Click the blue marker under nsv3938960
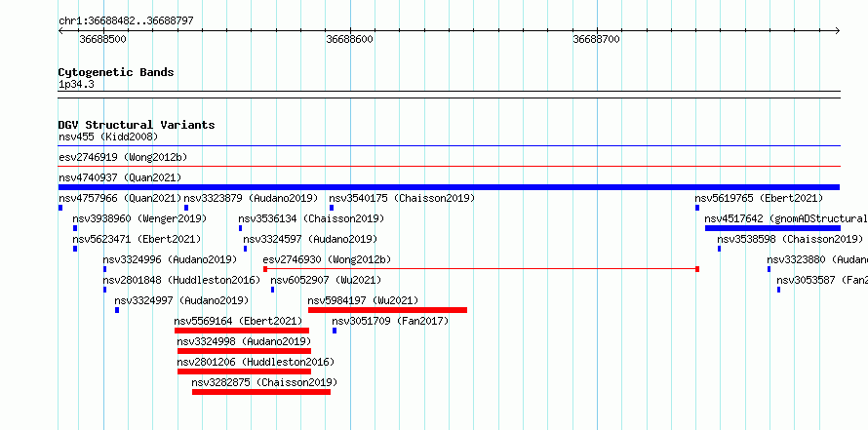 click(75, 228)
